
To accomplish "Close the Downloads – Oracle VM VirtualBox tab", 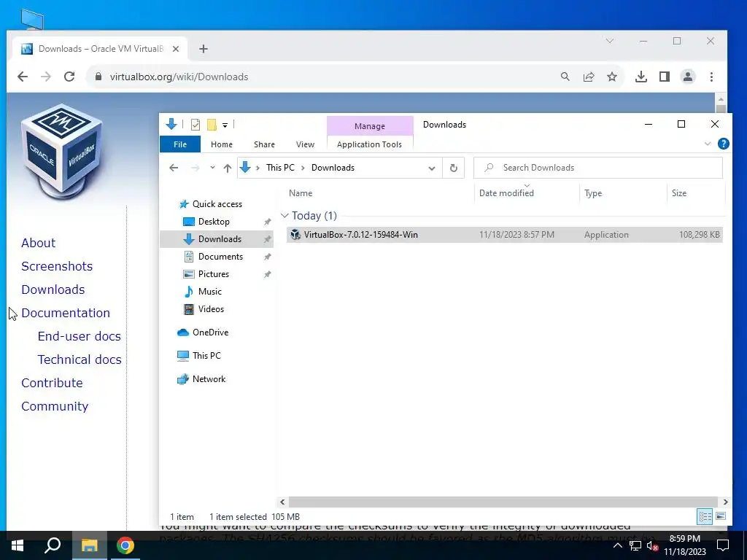I will tap(176, 49).
